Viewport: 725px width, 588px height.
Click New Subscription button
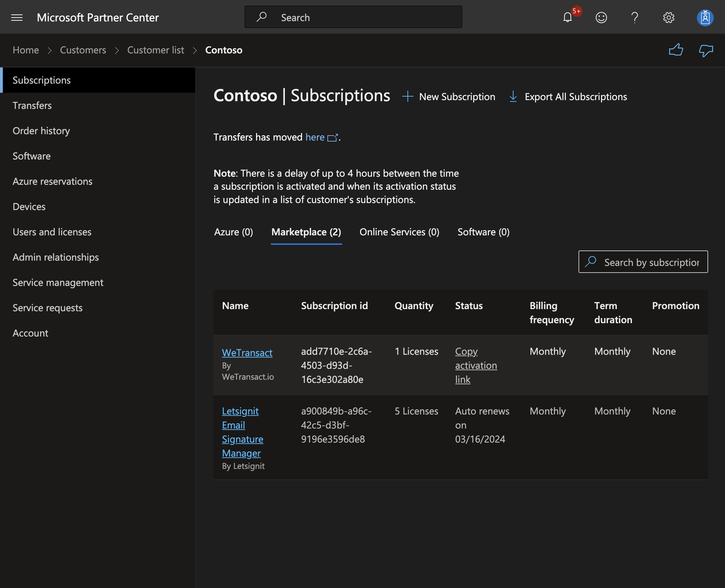(449, 97)
